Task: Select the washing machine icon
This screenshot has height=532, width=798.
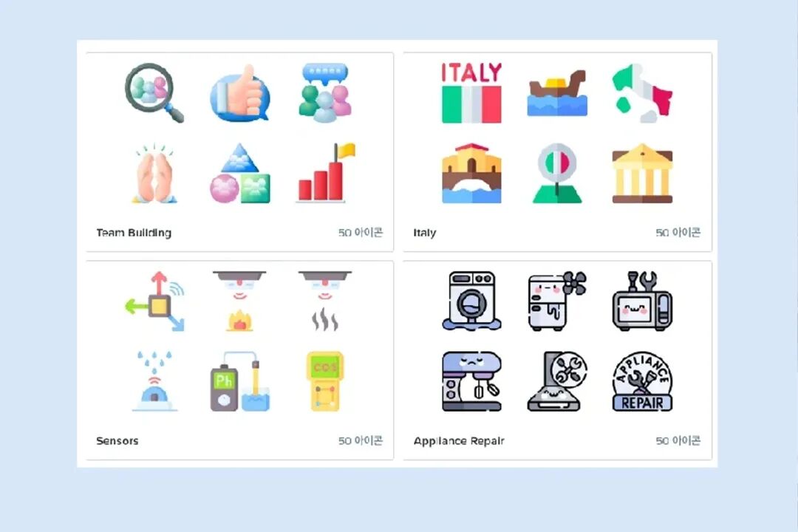Action: point(471,301)
